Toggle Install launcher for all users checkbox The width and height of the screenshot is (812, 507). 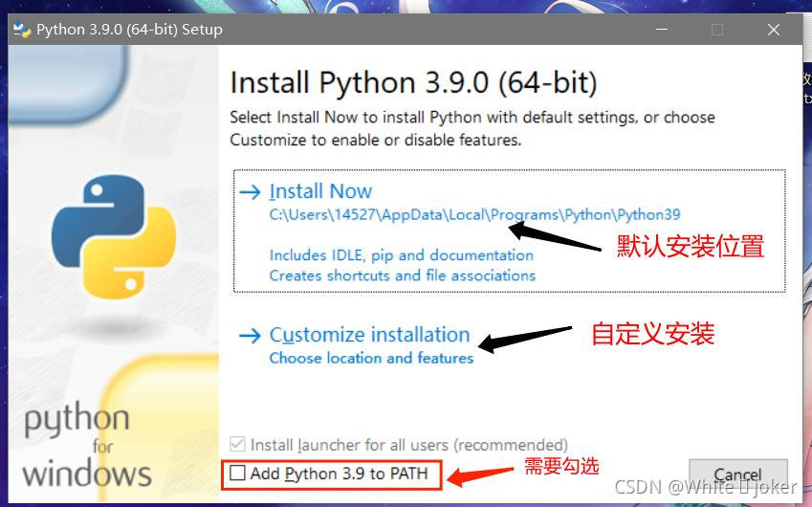click(x=237, y=444)
